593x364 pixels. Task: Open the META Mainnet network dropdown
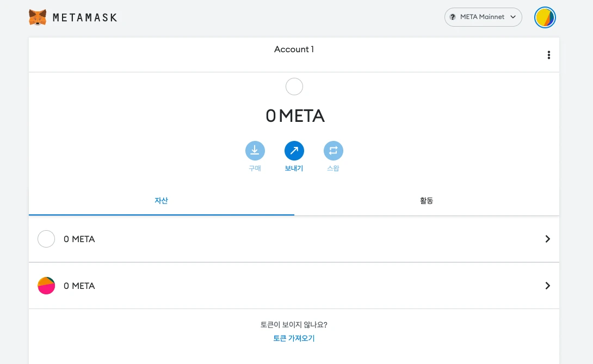click(483, 17)
